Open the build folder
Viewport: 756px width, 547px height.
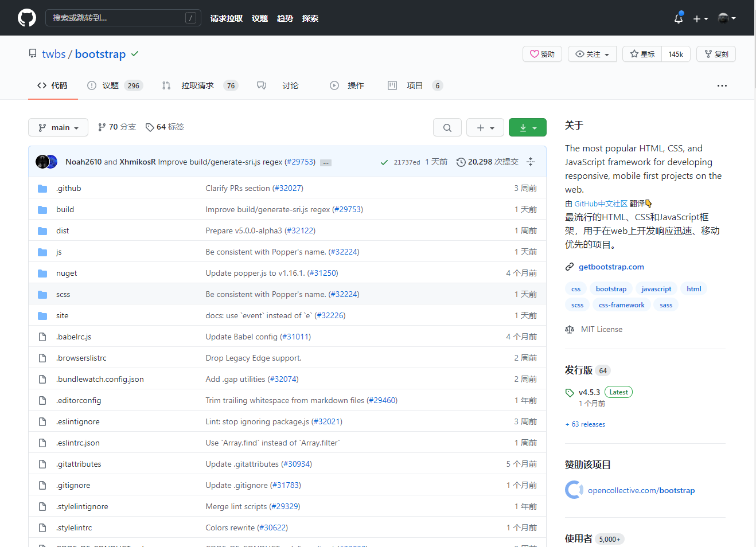(65, 209)
